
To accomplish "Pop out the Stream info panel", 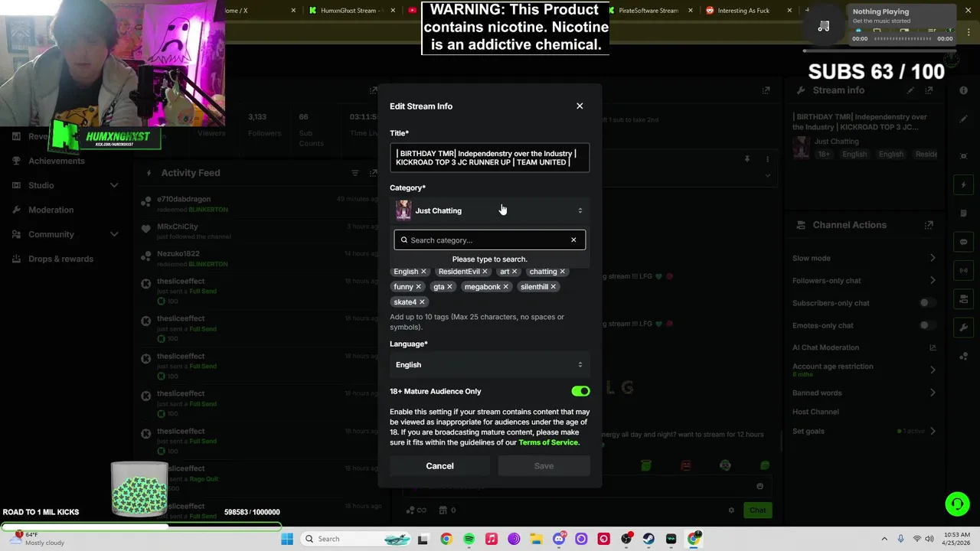I will [x=929, y=90].
